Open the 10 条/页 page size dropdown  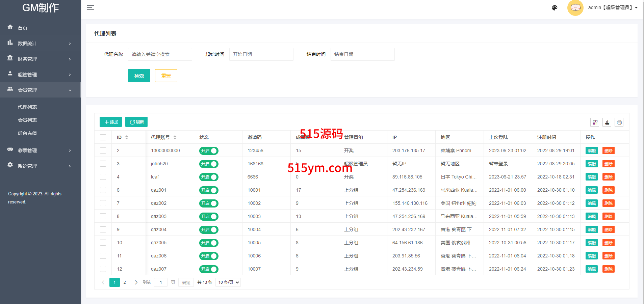pos(228,282)
